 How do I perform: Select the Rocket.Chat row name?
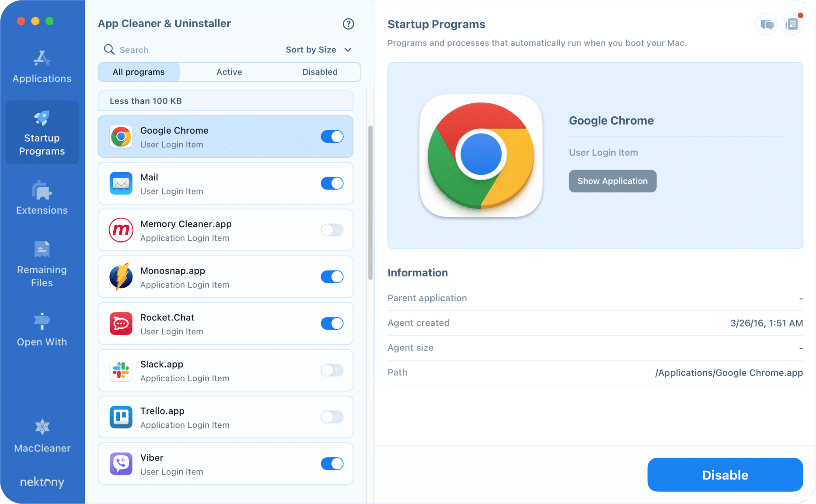tap(167, 317)
